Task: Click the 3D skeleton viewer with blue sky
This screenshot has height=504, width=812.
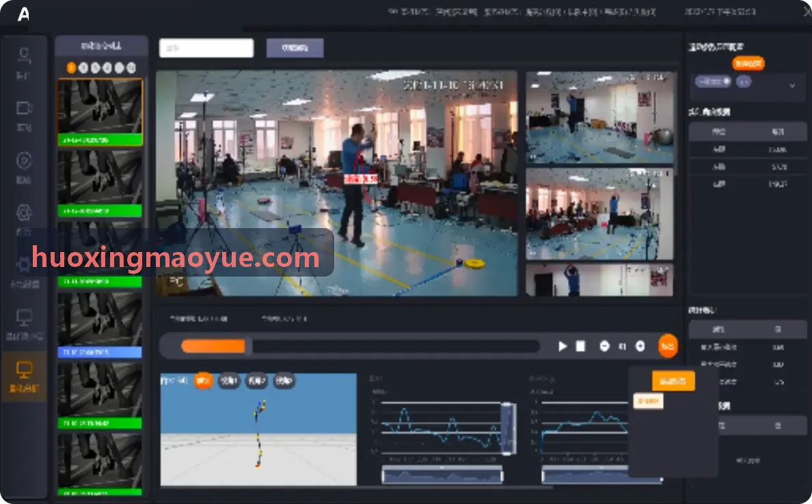Action: click(x=258, y=429)
